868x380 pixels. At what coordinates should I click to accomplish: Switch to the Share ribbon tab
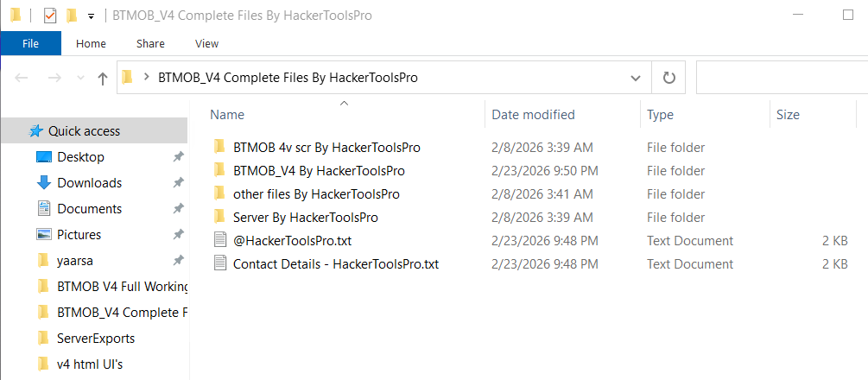[x=150, y=43]
